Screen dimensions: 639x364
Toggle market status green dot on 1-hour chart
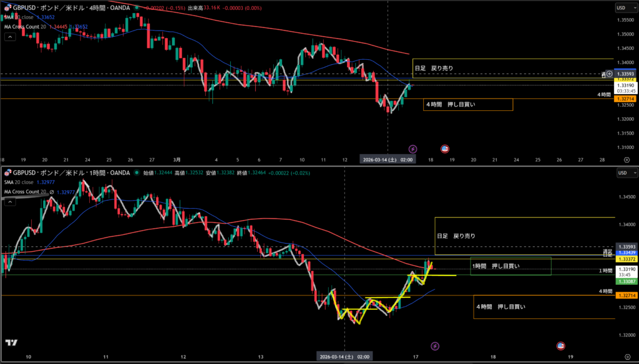pyautogui.click(x=135, y=173)
